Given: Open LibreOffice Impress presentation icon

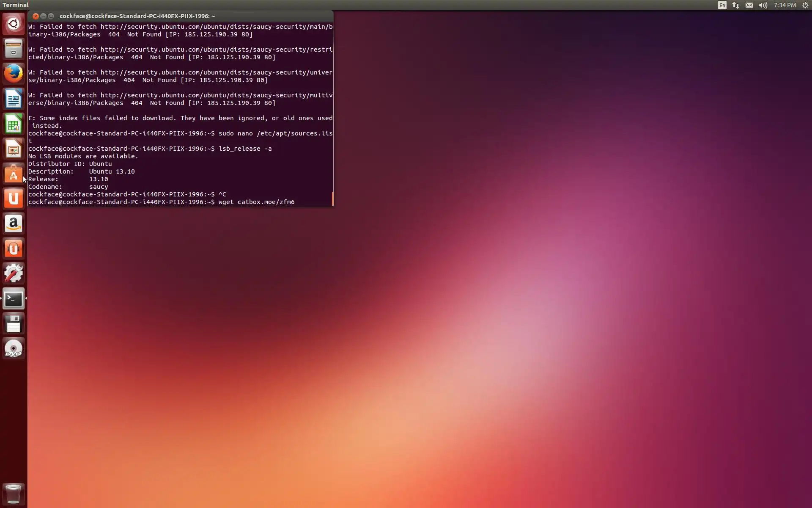Looking at the screenshot, I should pos(14,149).
